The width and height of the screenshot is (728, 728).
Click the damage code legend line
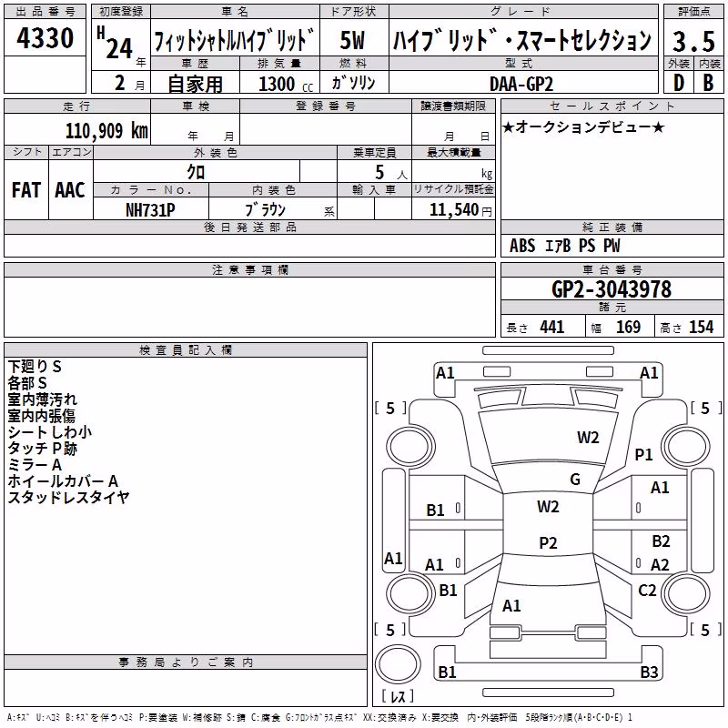click(319, 717)
